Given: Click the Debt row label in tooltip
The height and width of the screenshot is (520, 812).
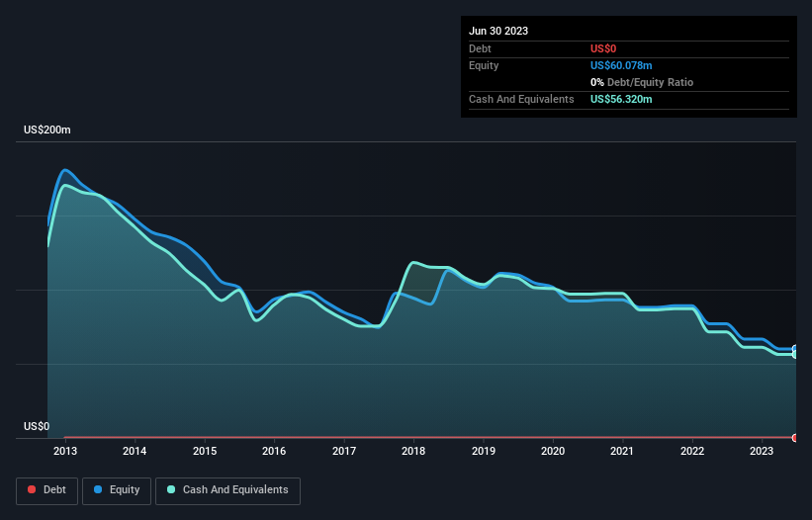Looking at the screenshot, I should tap(480, 48).
